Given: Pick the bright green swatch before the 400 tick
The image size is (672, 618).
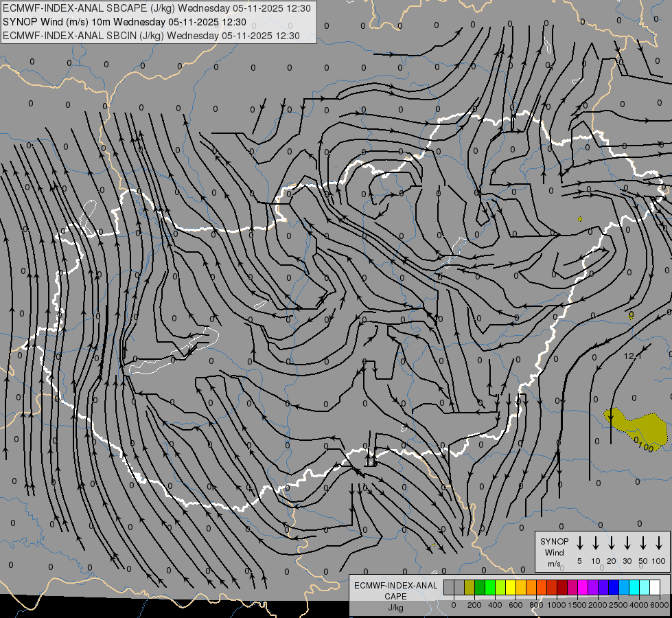Looking at the screenshot, I should coord(490,587).
